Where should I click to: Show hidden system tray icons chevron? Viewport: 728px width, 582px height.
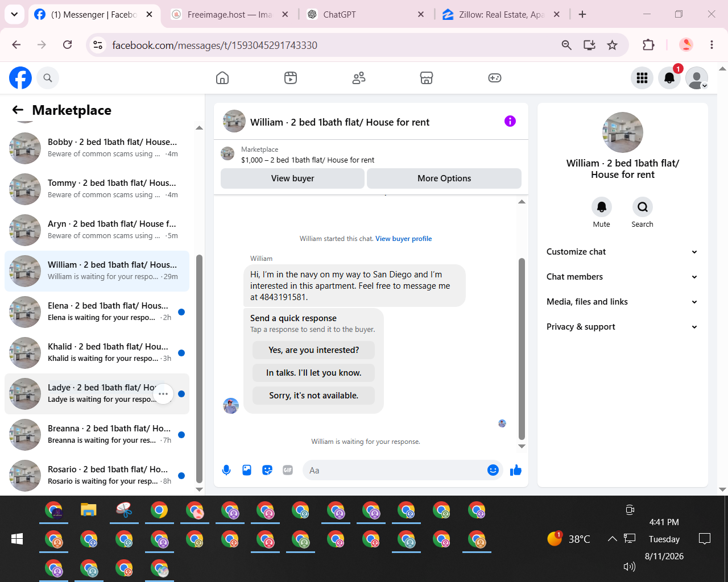pos(612,539)
